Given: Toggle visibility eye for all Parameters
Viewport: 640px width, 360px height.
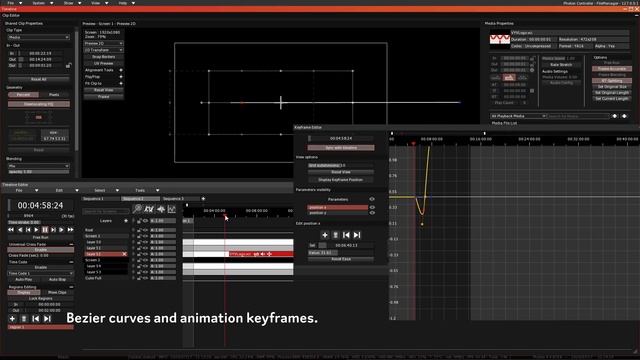Looking at the screenshot, I should pyautogui.click(x=372, y=199).
